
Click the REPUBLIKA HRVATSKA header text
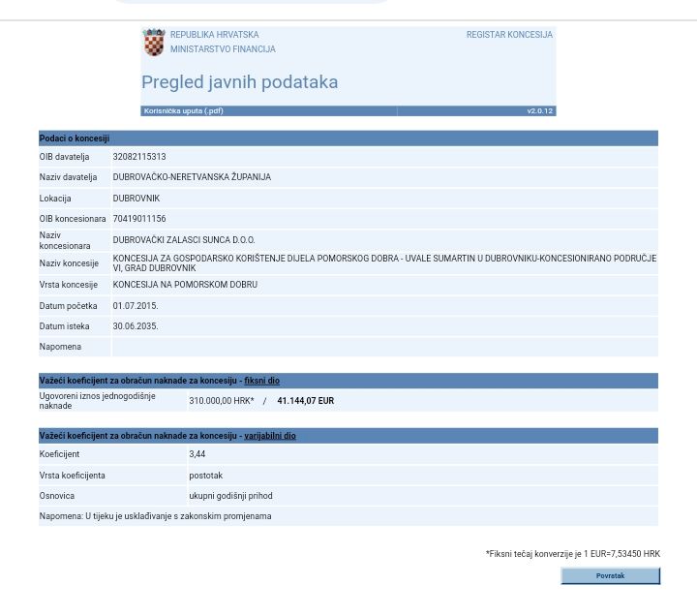[214, 35]
